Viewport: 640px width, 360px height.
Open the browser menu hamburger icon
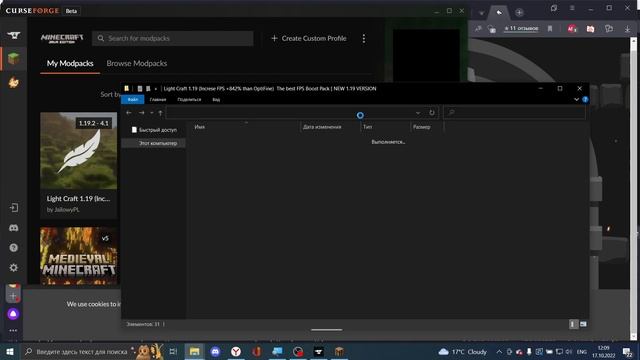(572, 8)
